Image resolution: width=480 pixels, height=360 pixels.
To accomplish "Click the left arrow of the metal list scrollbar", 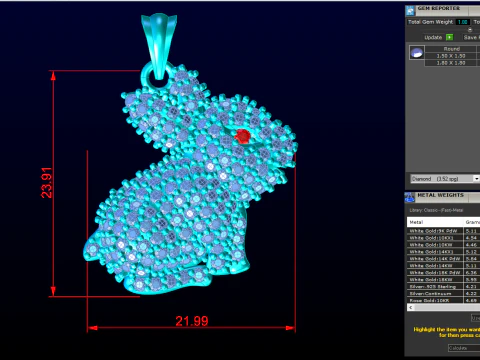I will [411, 307].
